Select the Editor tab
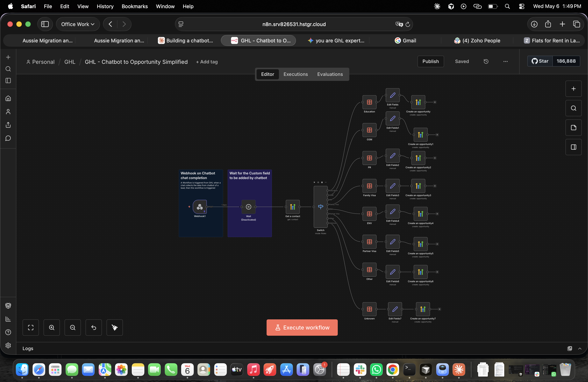The image size is (588, 382). (267, 74)
